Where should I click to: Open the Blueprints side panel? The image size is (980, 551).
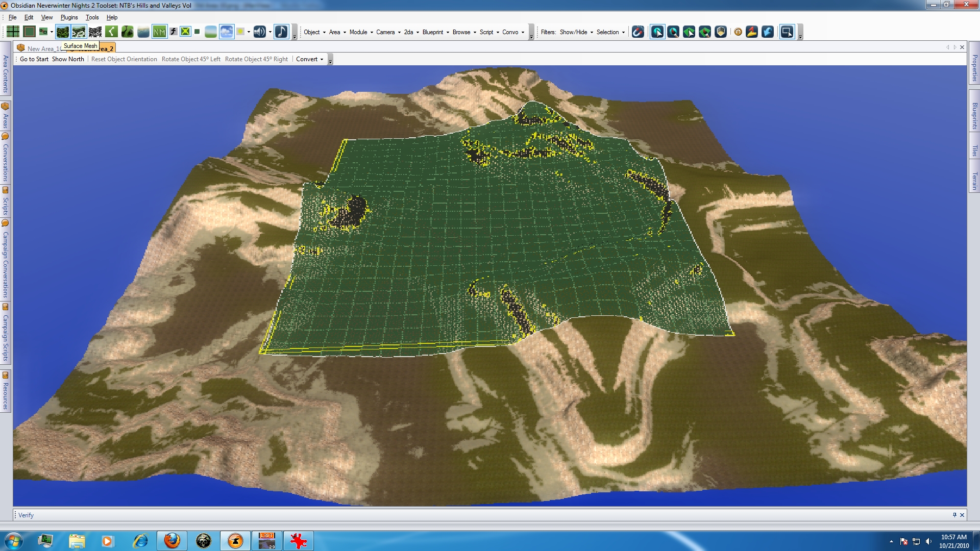(x=974, y=116)
